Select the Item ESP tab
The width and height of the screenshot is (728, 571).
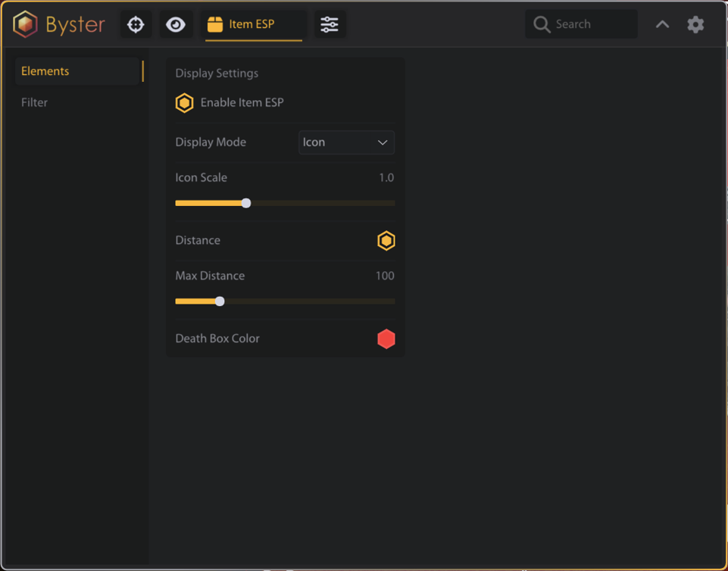click(254, 24)
